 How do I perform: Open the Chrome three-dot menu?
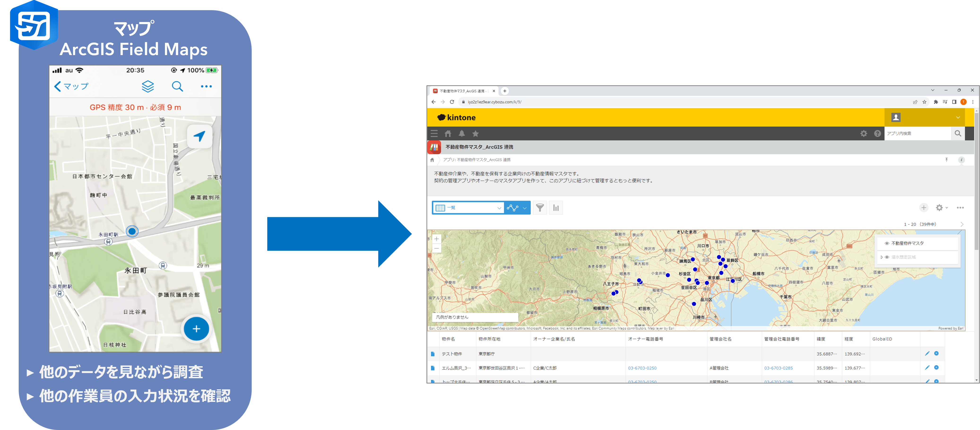click(x=973, y=102)
